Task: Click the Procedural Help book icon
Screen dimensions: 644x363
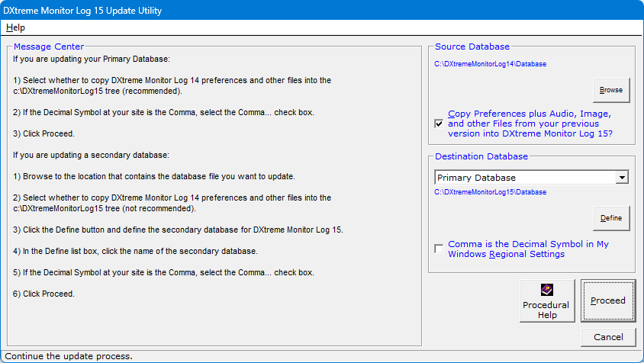Action: click(x=546, y=290)
